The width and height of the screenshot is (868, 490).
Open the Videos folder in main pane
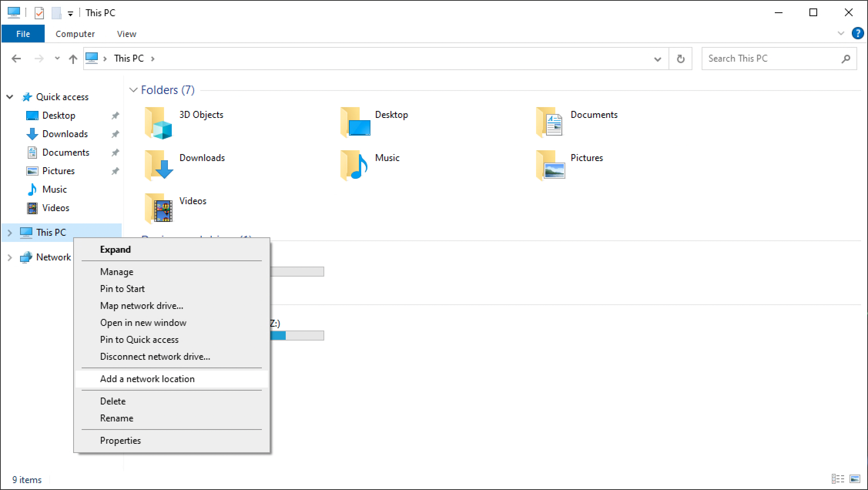click(x=159, y=208)
